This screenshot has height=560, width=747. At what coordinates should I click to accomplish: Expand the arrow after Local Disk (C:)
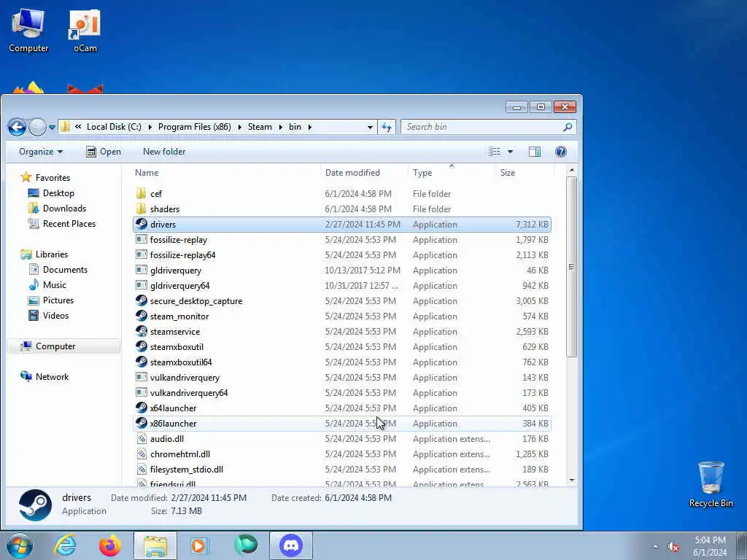(x=150, y=127)
